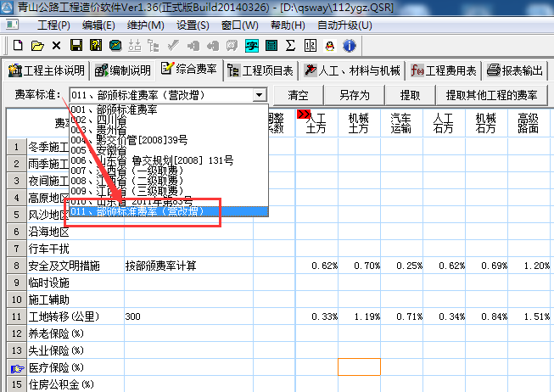Switch to the 报表输出 tab
This screenshot has height=392, width=554.
coord(516,70)
